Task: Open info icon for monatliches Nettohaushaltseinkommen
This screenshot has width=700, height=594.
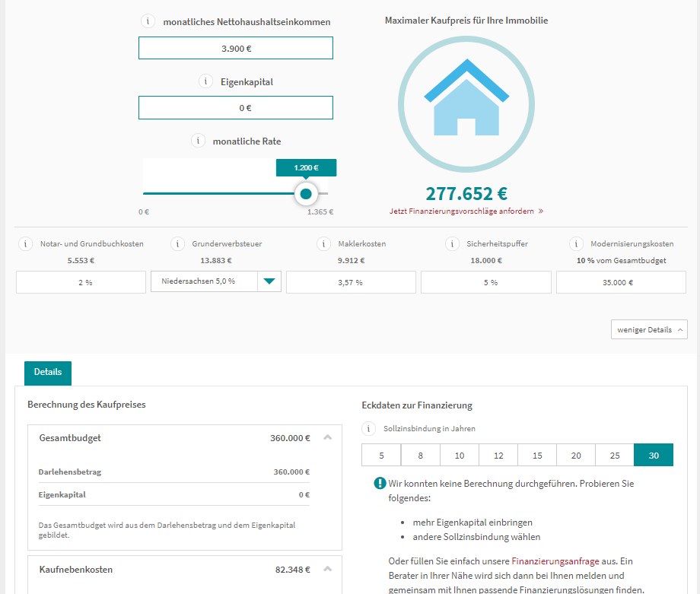Action: (x=148, y=21)
